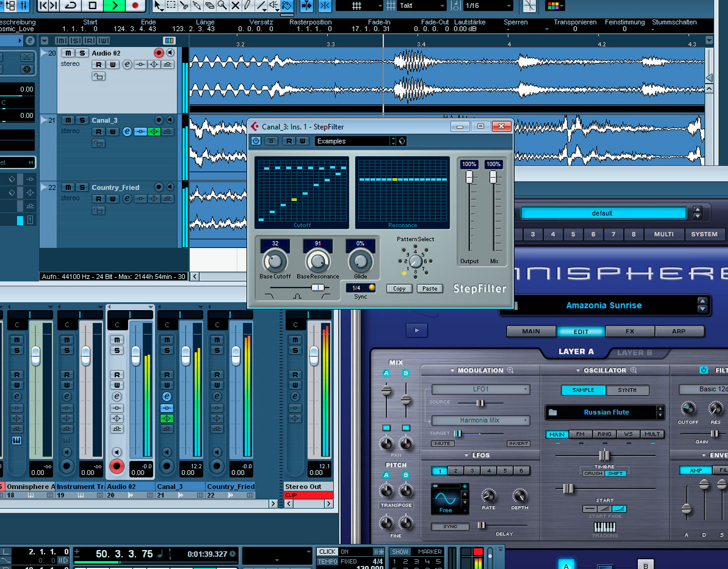Toggle Autoscroll in the toolbar

(x=307, y=5)
